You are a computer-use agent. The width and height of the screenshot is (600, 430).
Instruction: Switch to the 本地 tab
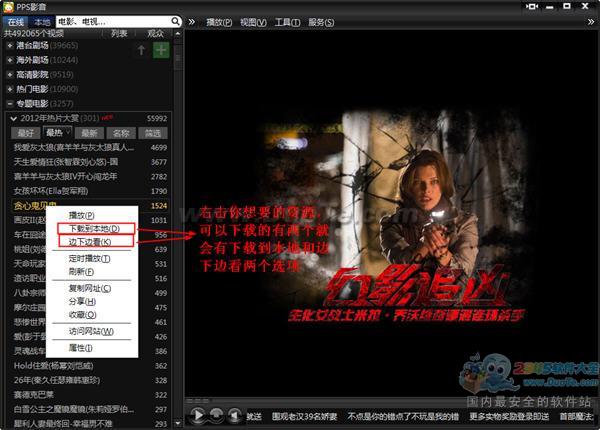(x=42, y=22)
